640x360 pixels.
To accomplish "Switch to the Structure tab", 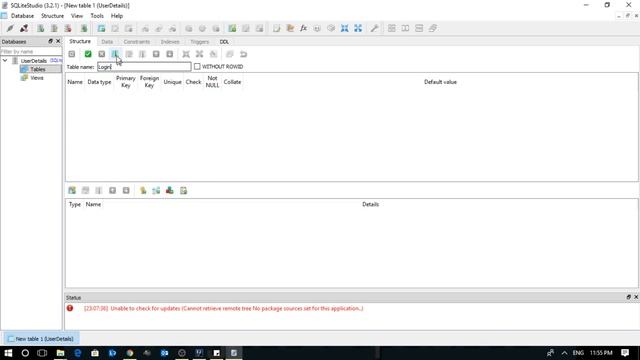I will 80,41.
